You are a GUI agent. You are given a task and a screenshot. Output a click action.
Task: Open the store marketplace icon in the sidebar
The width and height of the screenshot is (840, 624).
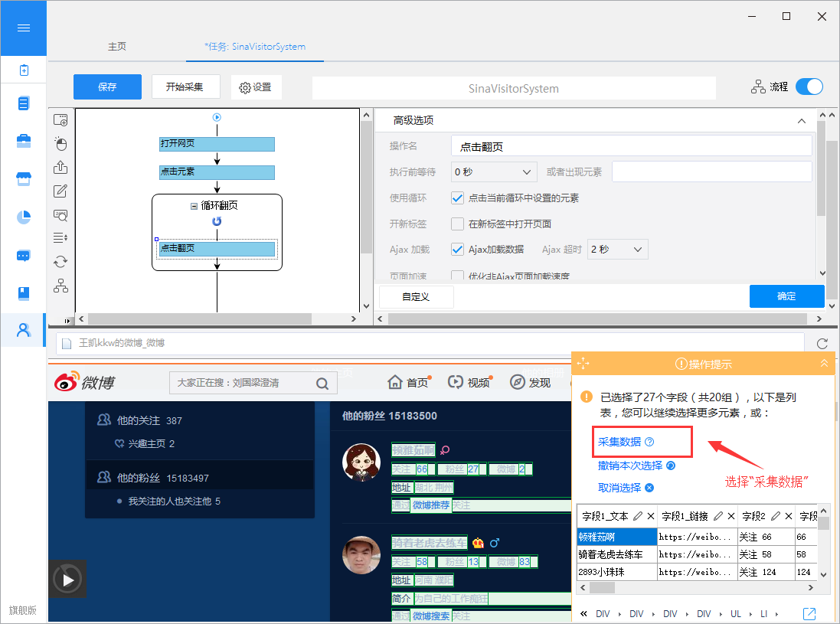[24, 179]
